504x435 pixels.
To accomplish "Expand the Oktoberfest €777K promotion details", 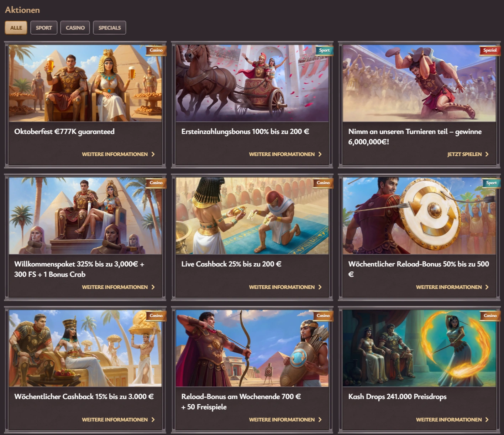I will pyautogui.click(x=115, y=154).
